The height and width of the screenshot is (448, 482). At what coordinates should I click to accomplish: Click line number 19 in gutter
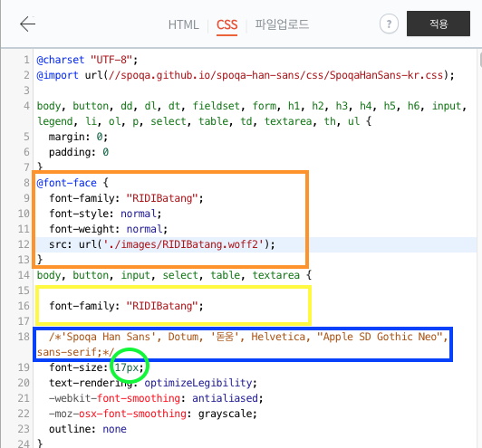[x=24, y=367]
